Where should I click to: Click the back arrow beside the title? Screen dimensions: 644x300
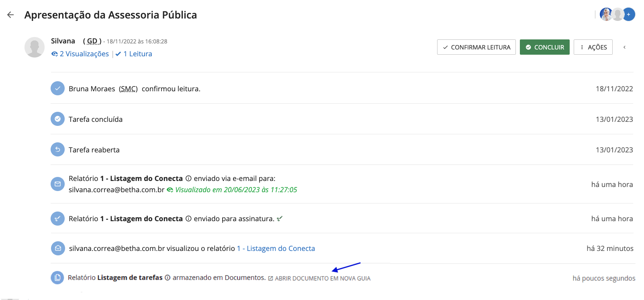point(10,15)
